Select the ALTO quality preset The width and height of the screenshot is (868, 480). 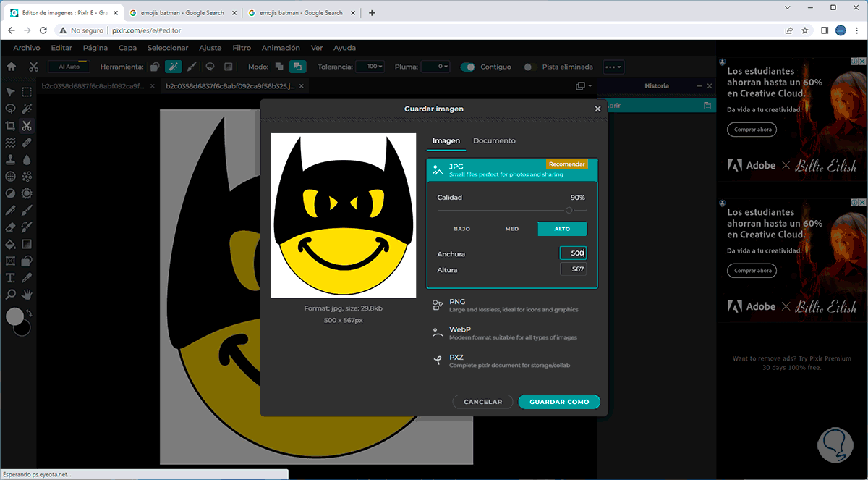pos(562,229)
